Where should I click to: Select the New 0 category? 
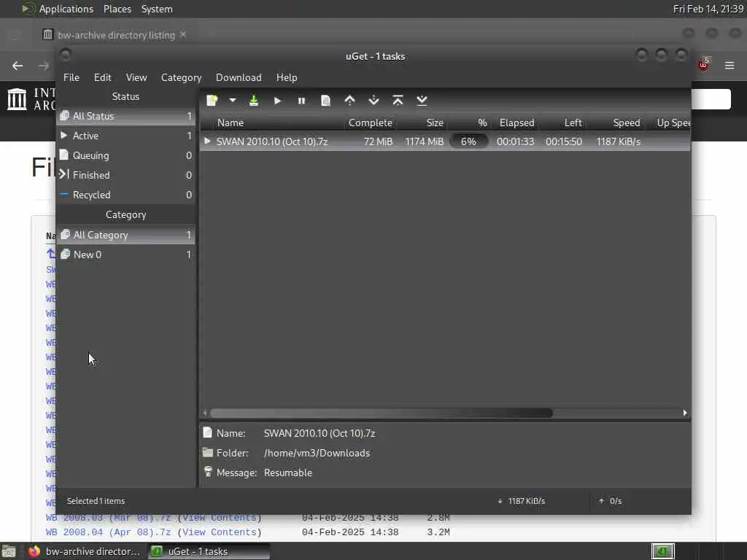(x=125, y=254)
